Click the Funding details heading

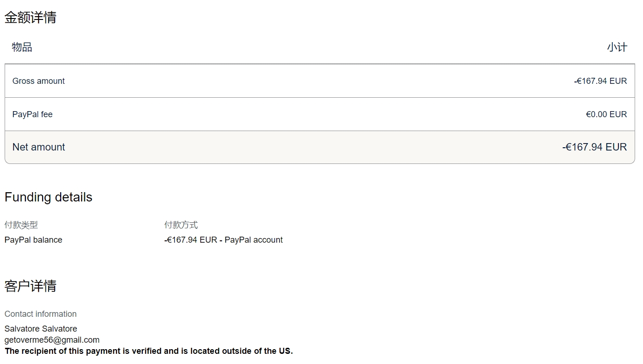[49, 197]
